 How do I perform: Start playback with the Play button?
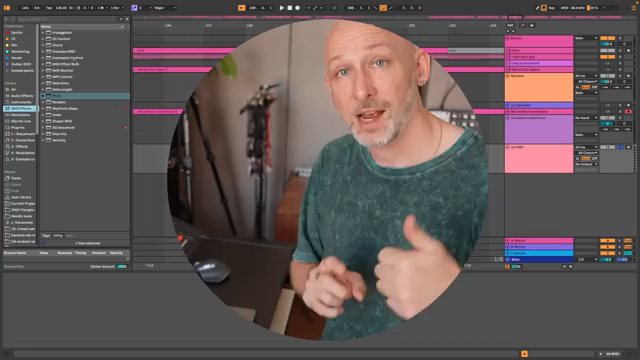point(282,8)
